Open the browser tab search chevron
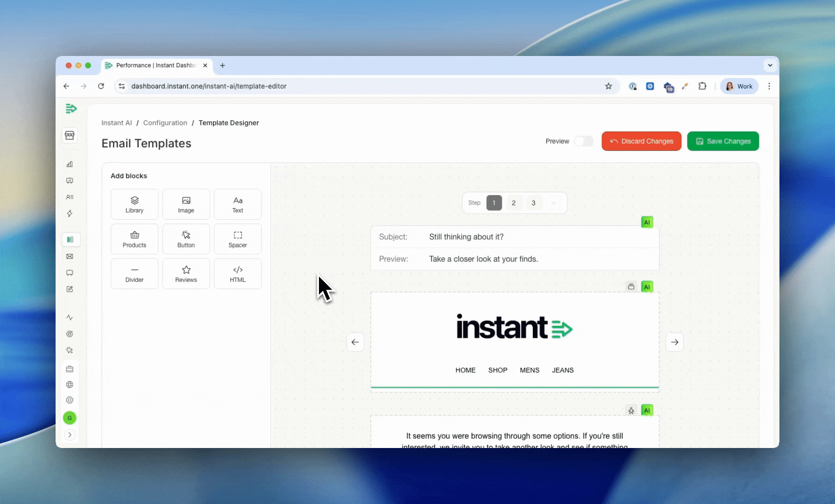The width and height of the screenshot is (835, 504). click(770, 65)
